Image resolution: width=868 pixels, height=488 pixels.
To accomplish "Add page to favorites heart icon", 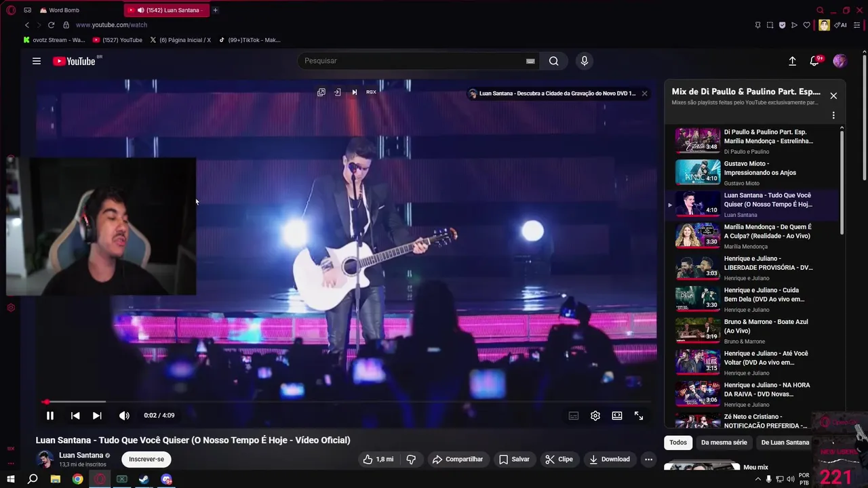I will coord(806,25).
